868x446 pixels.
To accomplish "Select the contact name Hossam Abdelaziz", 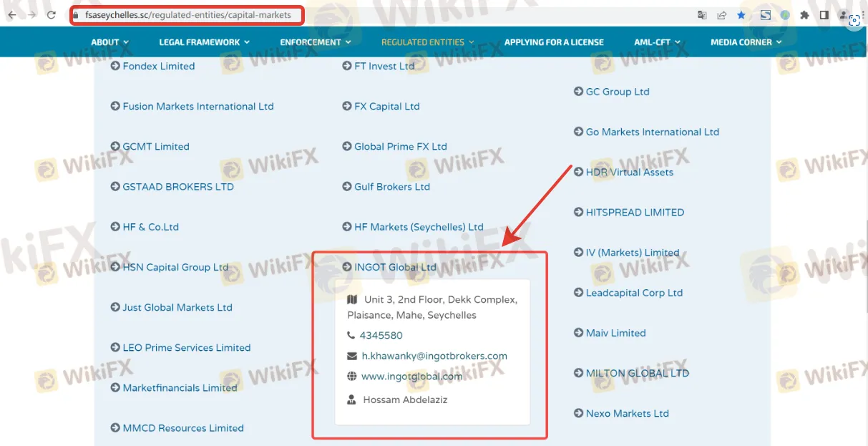I will (405, 399).
